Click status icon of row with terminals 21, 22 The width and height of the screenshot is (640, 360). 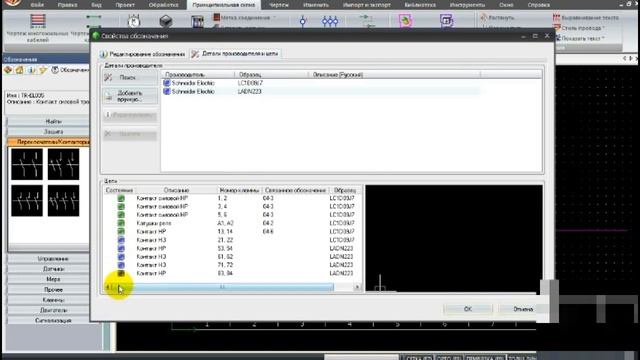[x=121, y=240]
